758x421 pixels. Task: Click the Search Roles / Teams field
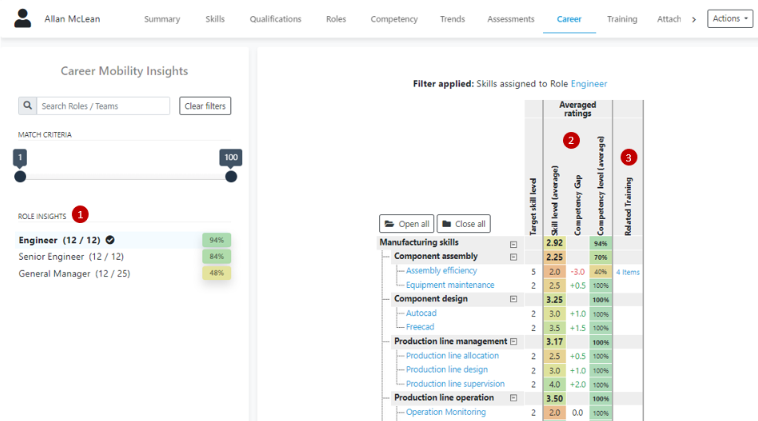(103, 106)
